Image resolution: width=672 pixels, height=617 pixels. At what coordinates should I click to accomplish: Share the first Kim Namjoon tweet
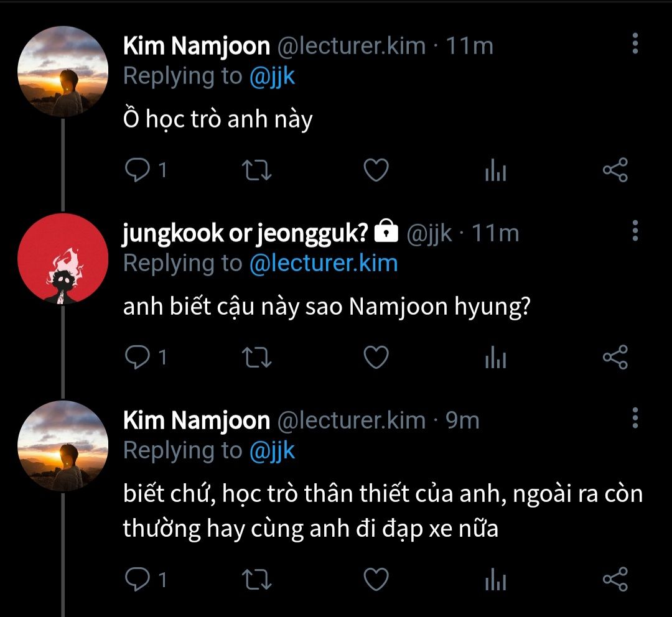[x=615, y=170]
